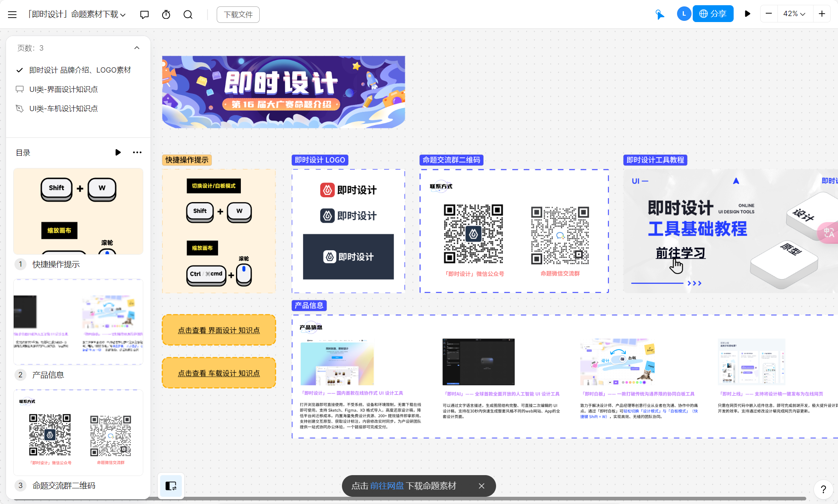This screenshot has height=504, width=838.
Task: Click the Shift key graphic on canvas
Action: pos(200,212)
